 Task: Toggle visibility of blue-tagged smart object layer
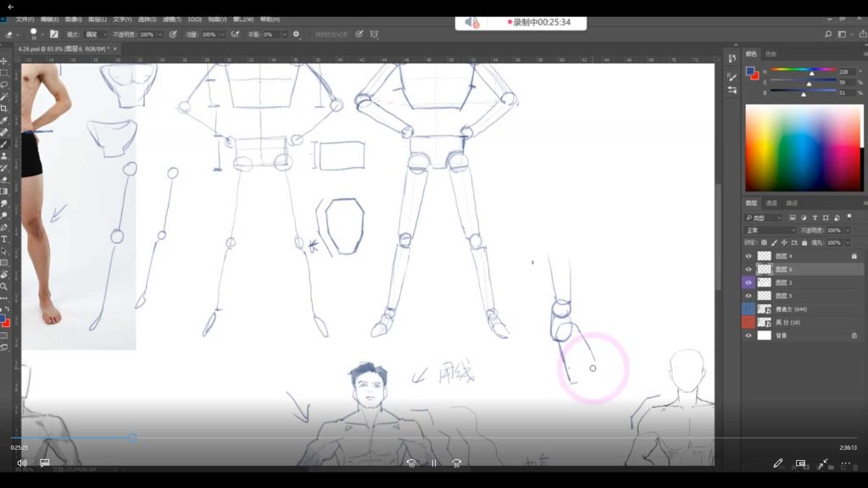click(x=748, y=309)
